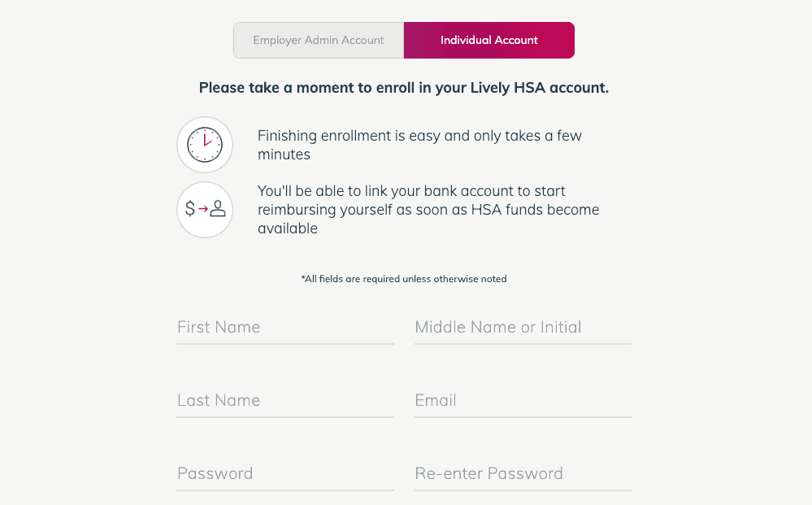Click the person silhouette in the reimbursement icon
Image resolution: width=812 pixels, height=505 pixels.
(x=218, y=209)
